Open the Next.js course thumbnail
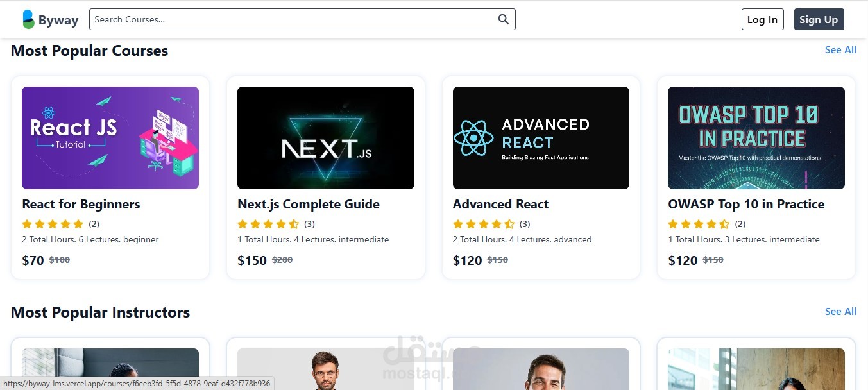Image resolution: width=868 pixels, height=390 pixels. coord(326,138)
